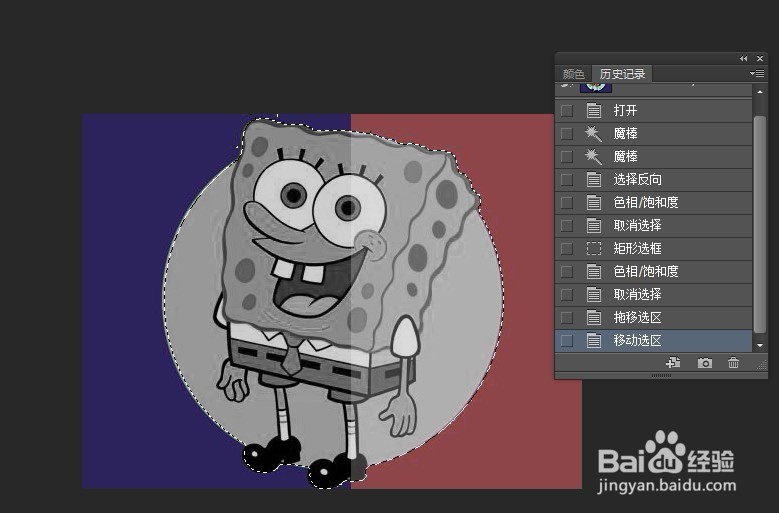Viewport: 779px width, 513px height.
Task: Click the camera icon to create new snapshot
Action: pos(704,363)
